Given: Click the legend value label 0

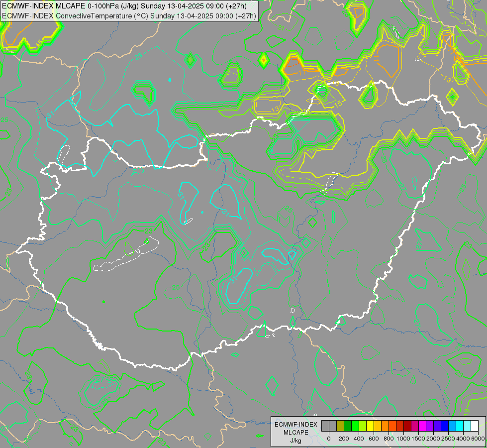Looking at the screenshot, I should pos(329,439).
